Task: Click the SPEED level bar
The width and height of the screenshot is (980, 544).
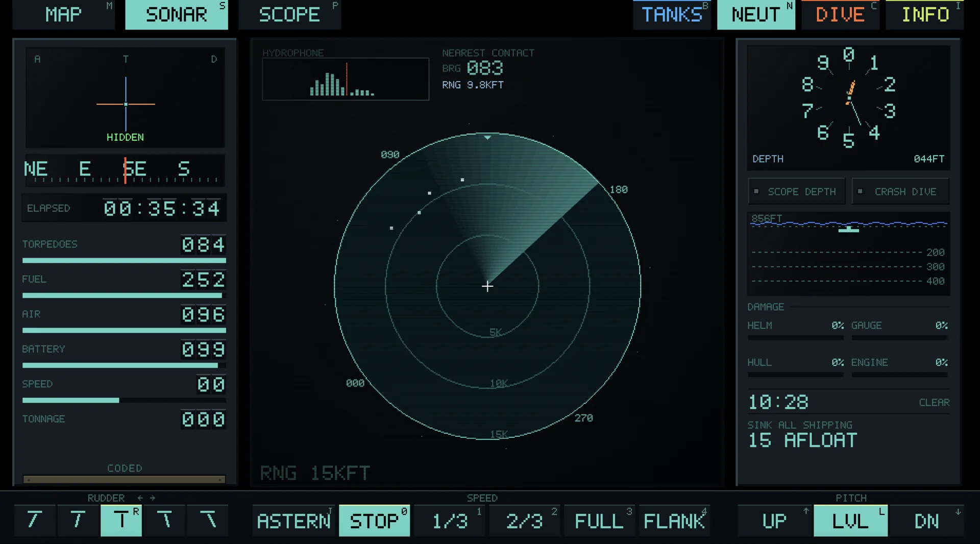Action: (124, 401)
